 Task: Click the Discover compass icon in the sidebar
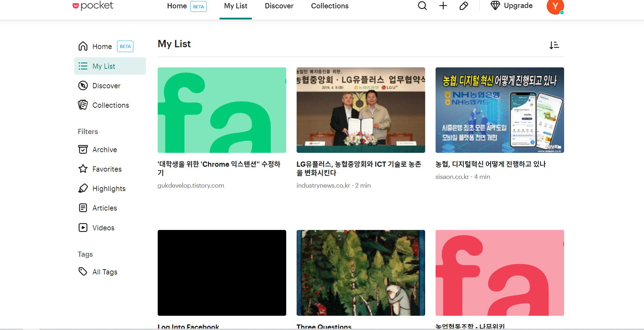point(83,85)
